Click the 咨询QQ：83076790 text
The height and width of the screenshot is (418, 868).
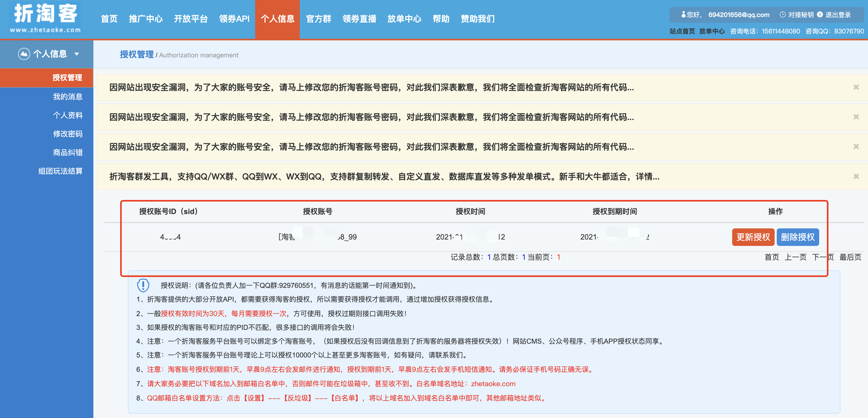835,31
